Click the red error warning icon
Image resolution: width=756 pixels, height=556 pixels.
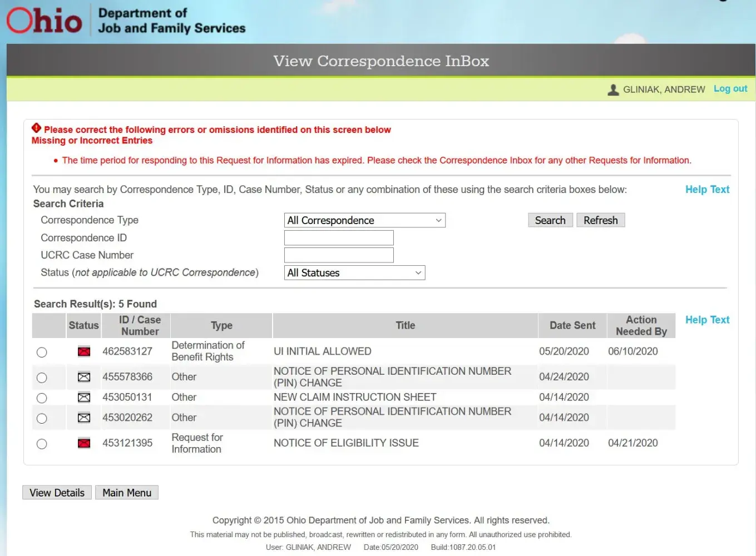37,128
